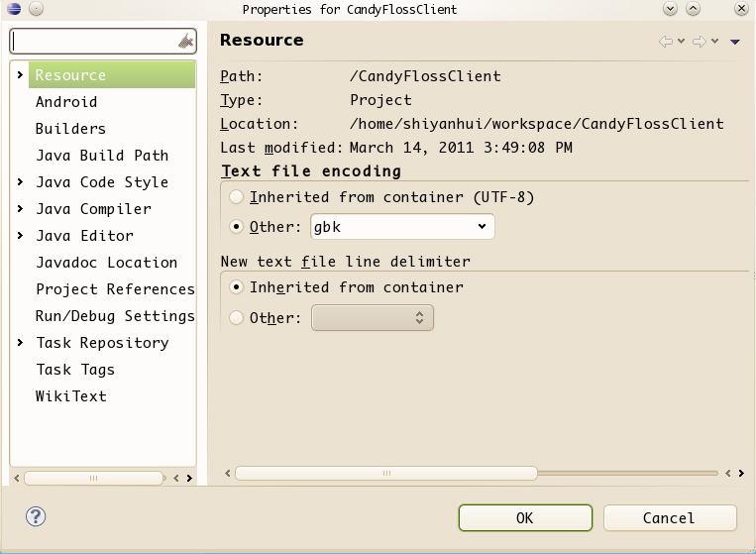Open the Android properties page
Screen dimensions: 756x554
coord(66,102)
